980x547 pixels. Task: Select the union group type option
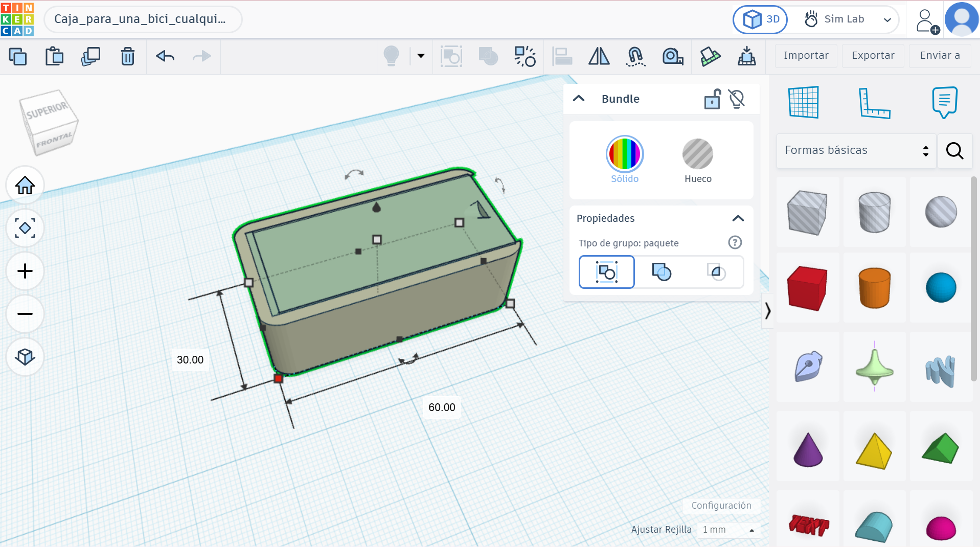(662, 272)
